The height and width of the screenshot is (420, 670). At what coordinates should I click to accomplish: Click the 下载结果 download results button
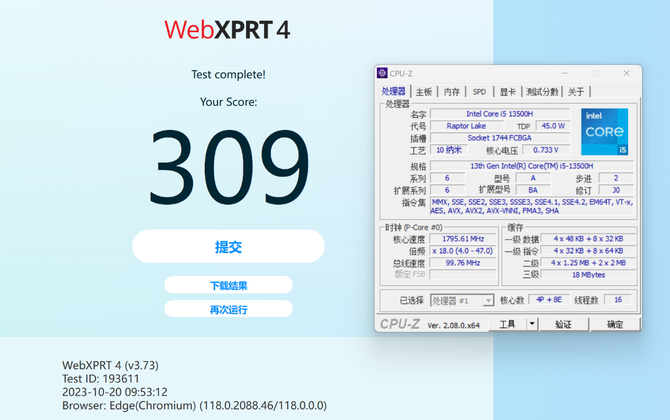(229, 285)
